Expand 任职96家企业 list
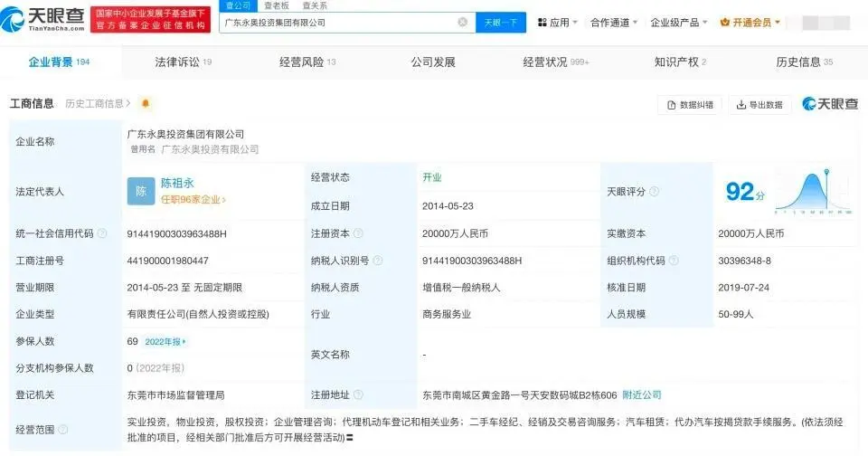868x456 pixels. click(x=193, y=199)
